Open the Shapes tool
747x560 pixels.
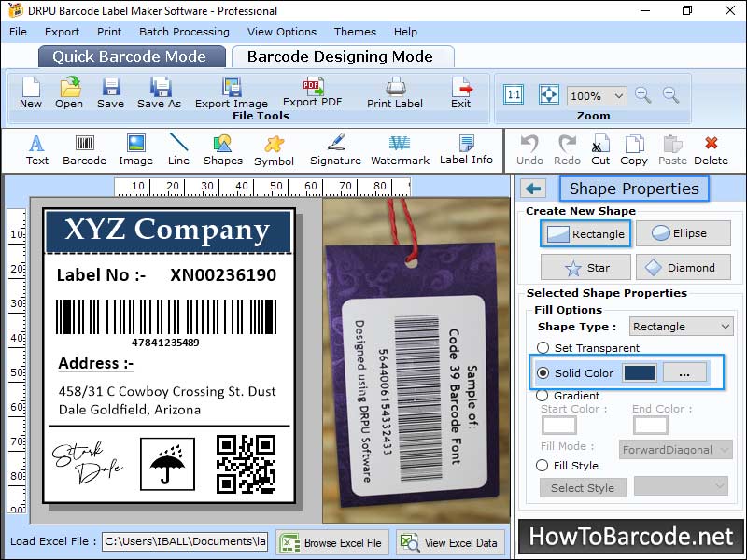[x=222, y=149]
